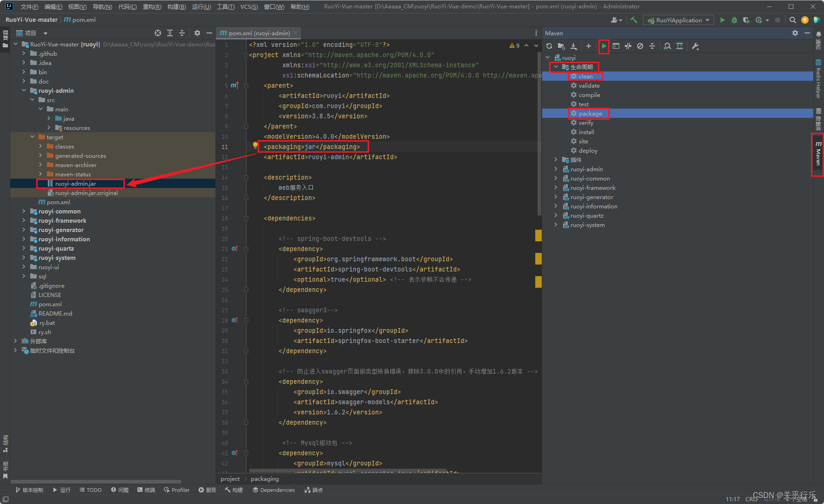Toggle TODO tool window at bottom

91,490
